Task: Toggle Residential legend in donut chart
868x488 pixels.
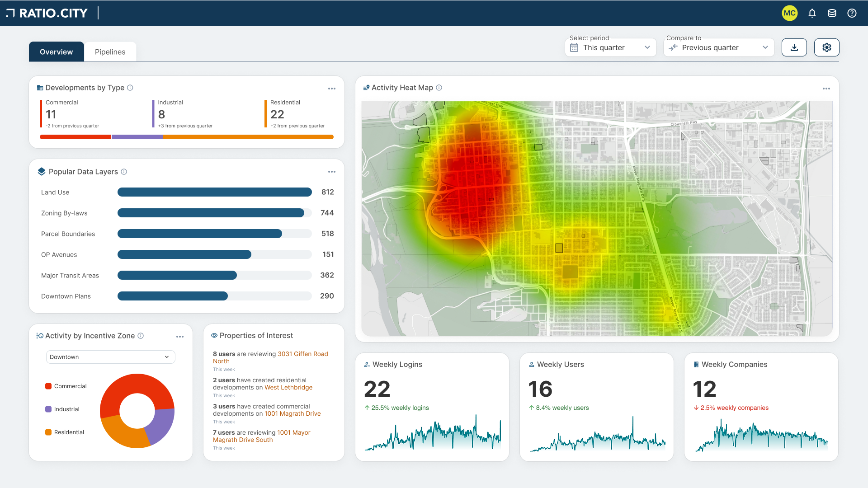Action: [65, 432]
